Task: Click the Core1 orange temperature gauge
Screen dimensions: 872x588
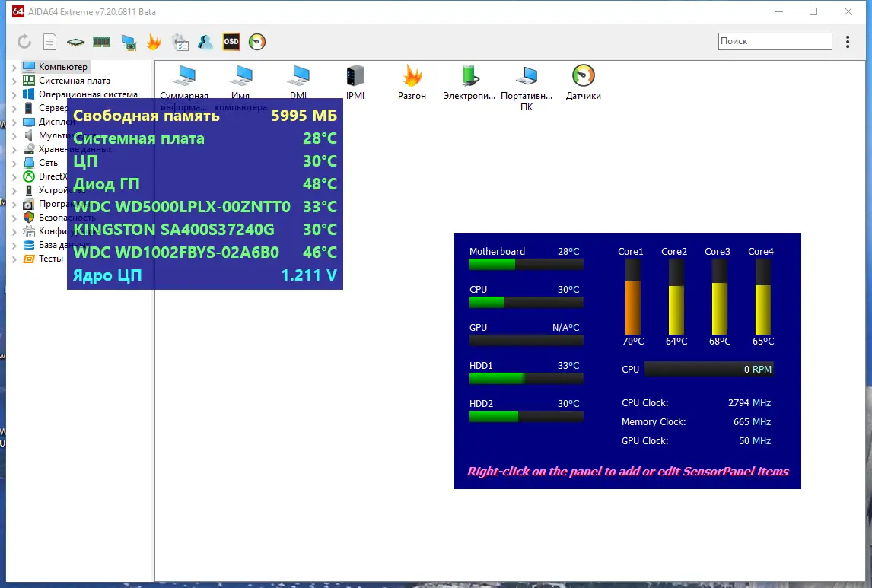Action: pyautogui.click(x=633, y=297)
